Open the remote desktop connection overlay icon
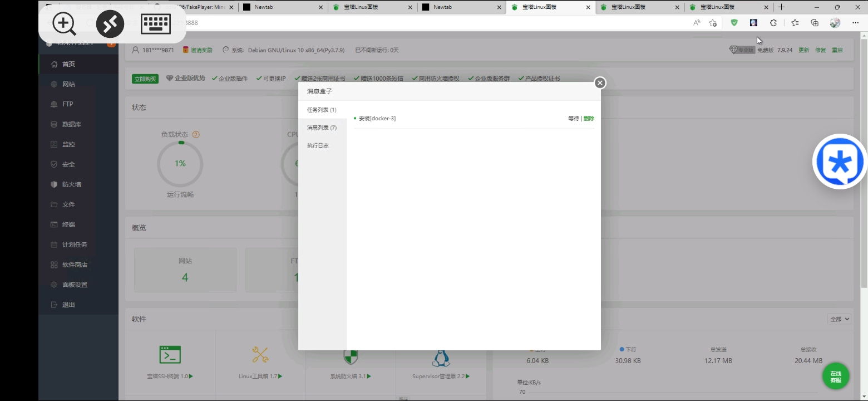 click(x=110, y=23)
